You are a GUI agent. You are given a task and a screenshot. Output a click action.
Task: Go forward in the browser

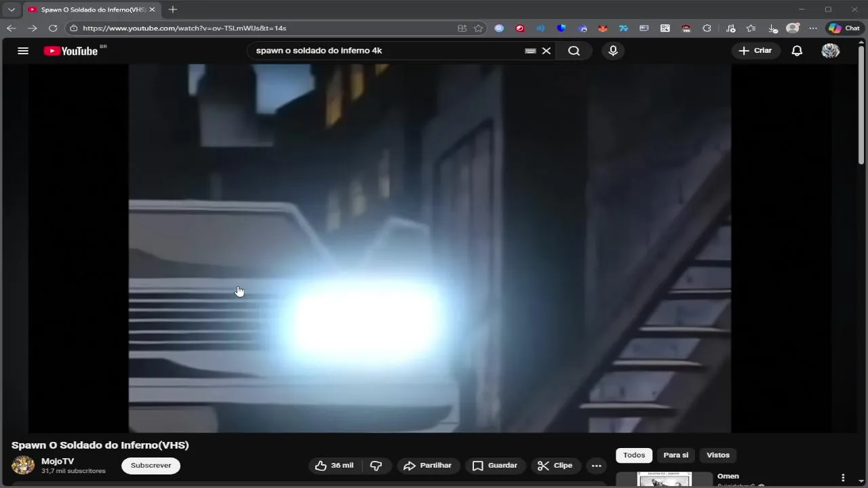click(x=32, y=28)
